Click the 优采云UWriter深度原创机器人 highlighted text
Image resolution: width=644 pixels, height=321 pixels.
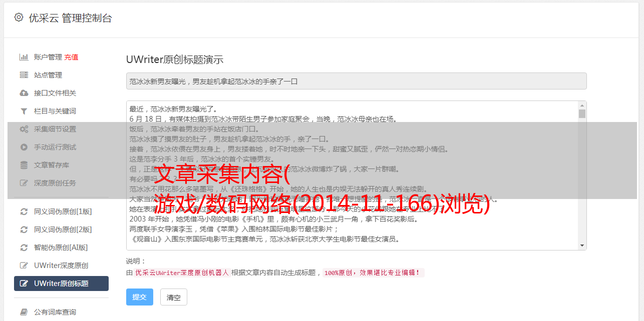(x=182, y=273)
